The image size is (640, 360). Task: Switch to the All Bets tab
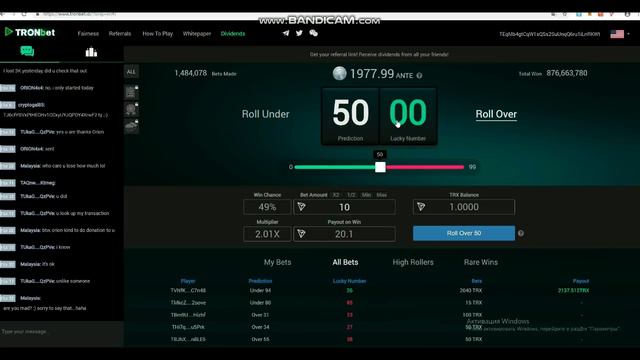point(345,262)
